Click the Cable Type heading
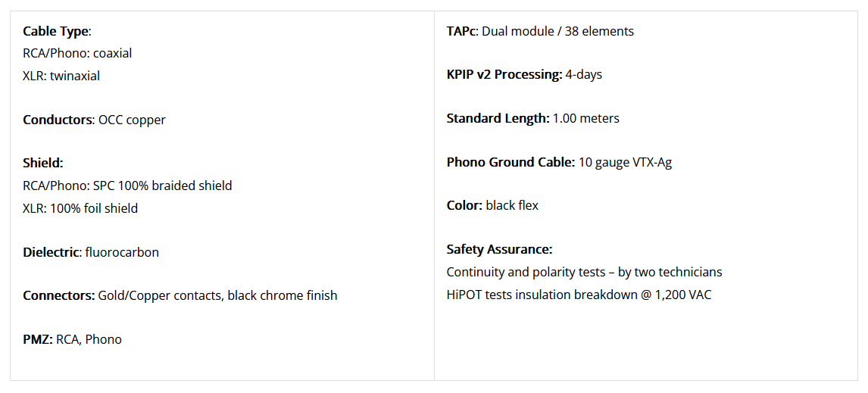Screen dimensions: 868x393 point(57,32)
